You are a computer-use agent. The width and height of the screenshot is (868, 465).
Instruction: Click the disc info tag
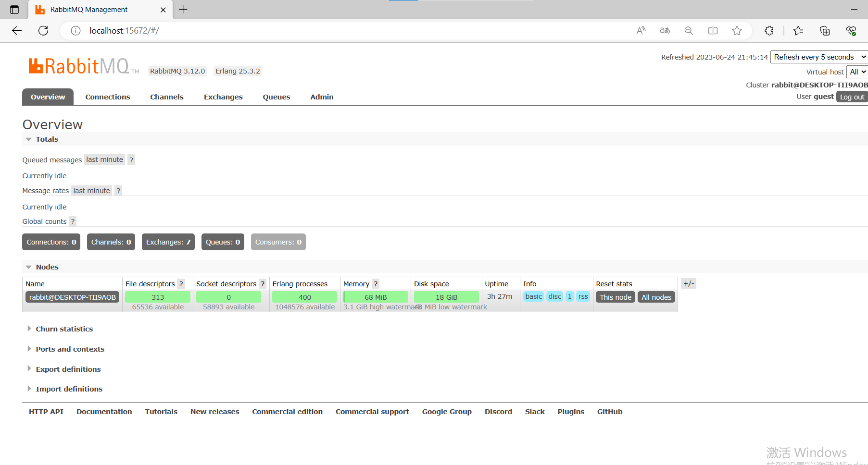click(555, 296)
